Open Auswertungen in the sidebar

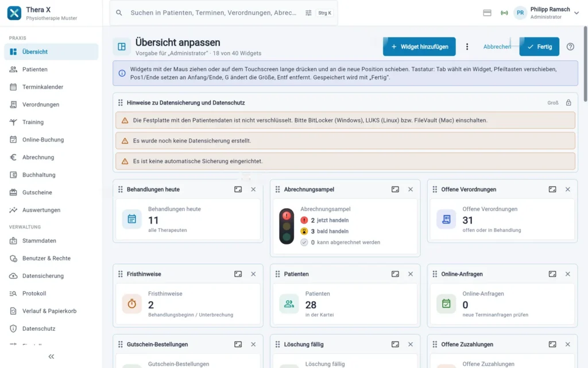[51, 210]
